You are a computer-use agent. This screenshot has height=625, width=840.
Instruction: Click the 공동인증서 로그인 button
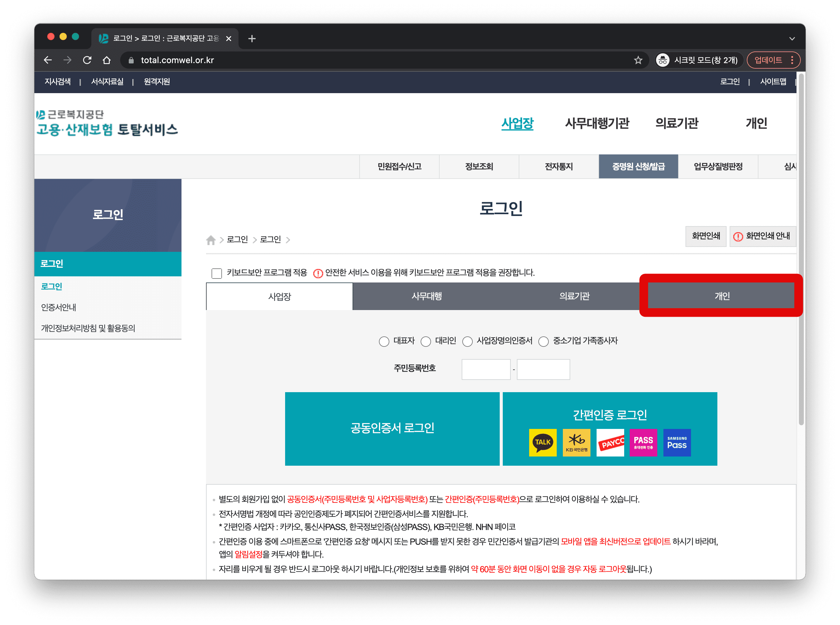pyautogui.click(x=392, y=428)
